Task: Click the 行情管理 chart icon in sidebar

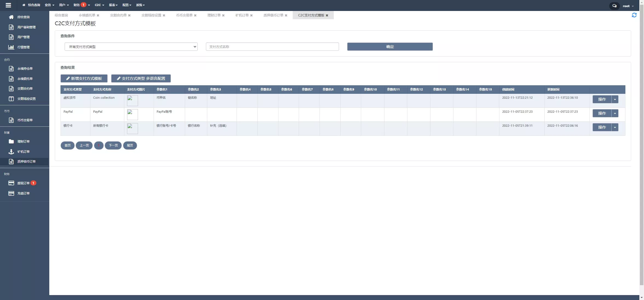Action: pyautogui.click(x=11, y=47)
